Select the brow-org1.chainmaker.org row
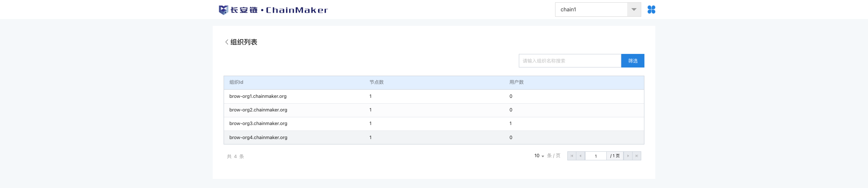The height and width of the screenshot is (188, 868). (258, 96)
